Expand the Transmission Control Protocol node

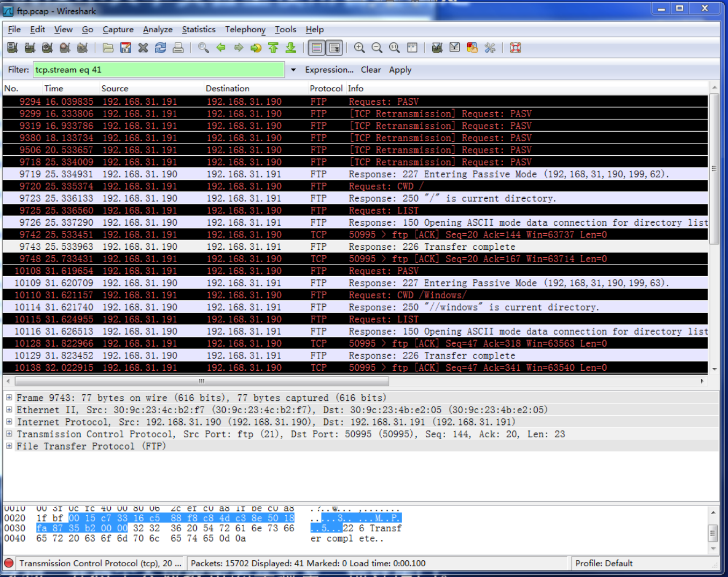point(9,434)
